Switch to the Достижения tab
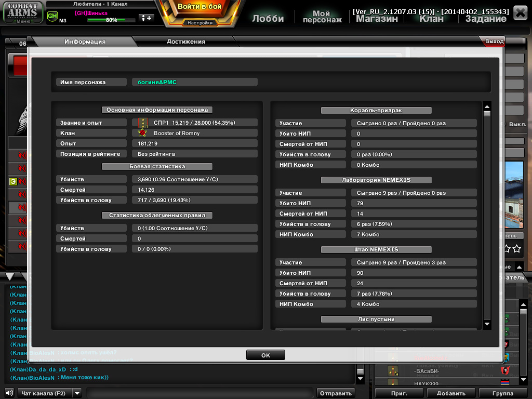Image resolution: width=532 pixels, height=399 pixels. (x=186, y=42)
